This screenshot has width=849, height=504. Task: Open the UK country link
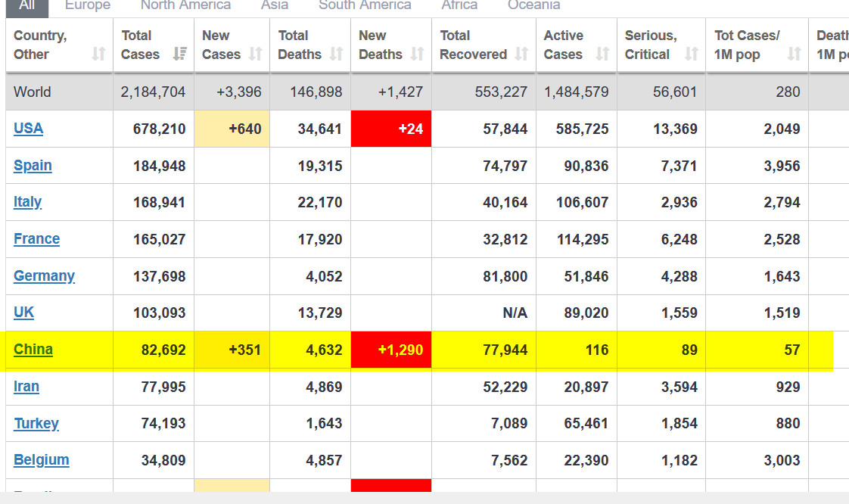(23, 313)
